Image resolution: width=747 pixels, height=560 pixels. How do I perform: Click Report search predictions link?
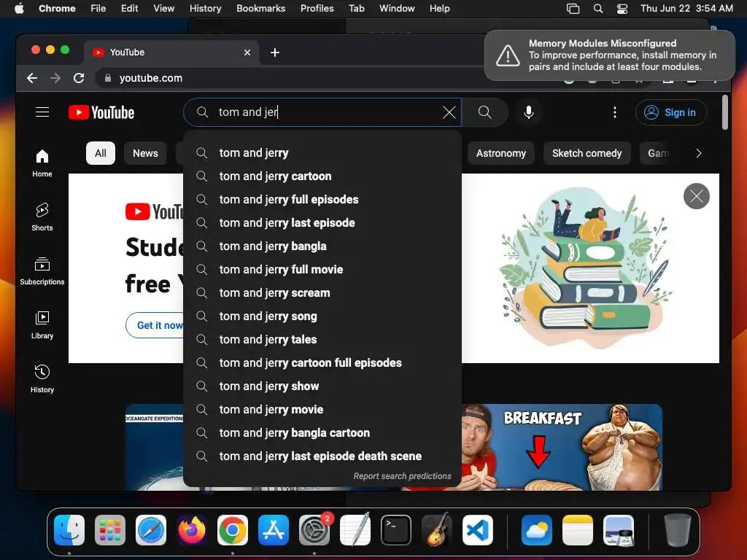click(x=402, y=476)
